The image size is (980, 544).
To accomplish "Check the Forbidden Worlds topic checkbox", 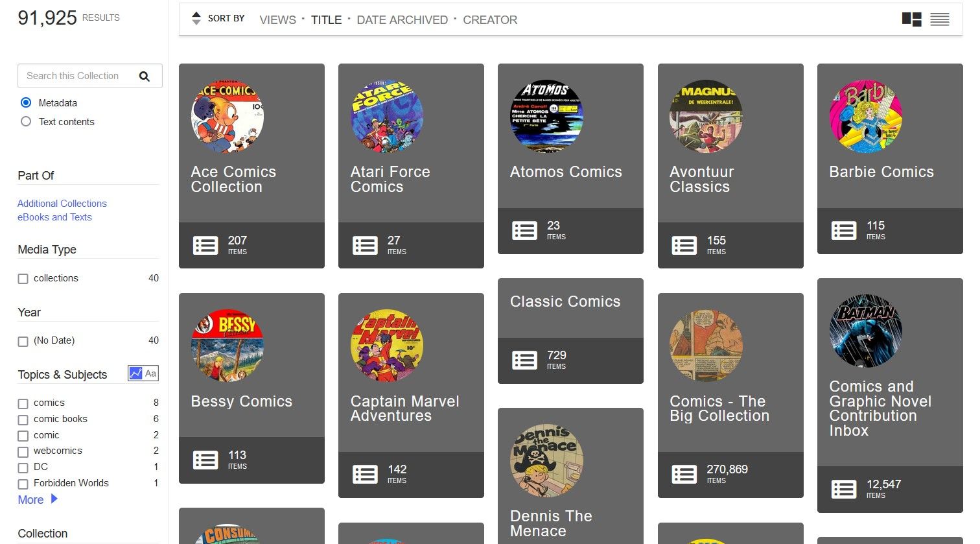I will tap(23, 484).
